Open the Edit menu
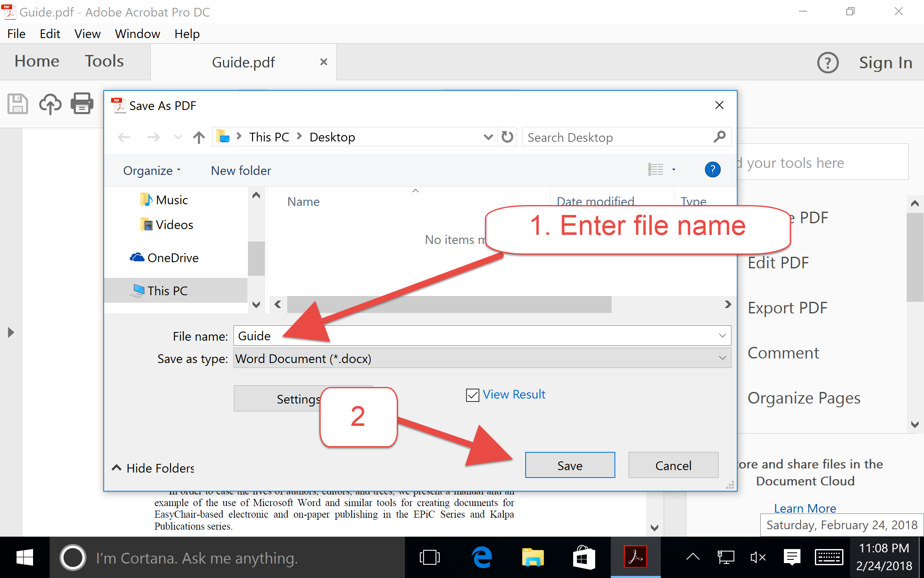 pyautogui.click(x=50, y=33)
